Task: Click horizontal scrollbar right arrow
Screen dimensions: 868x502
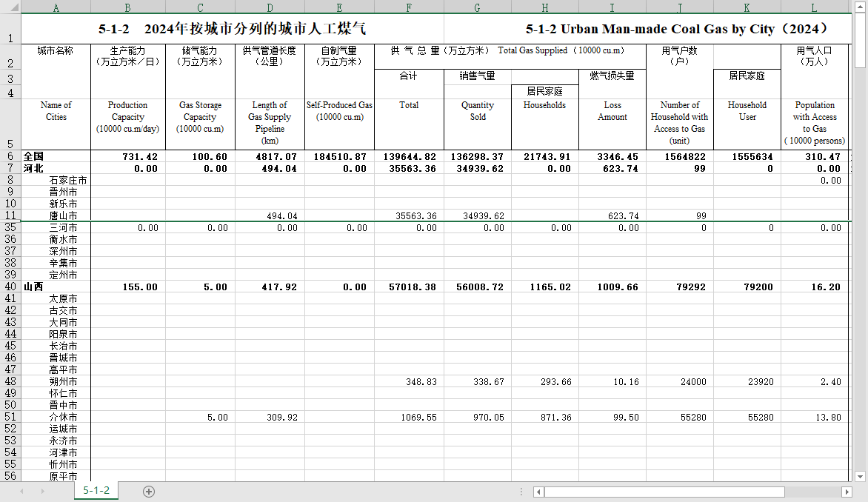Action: [847, 492]
